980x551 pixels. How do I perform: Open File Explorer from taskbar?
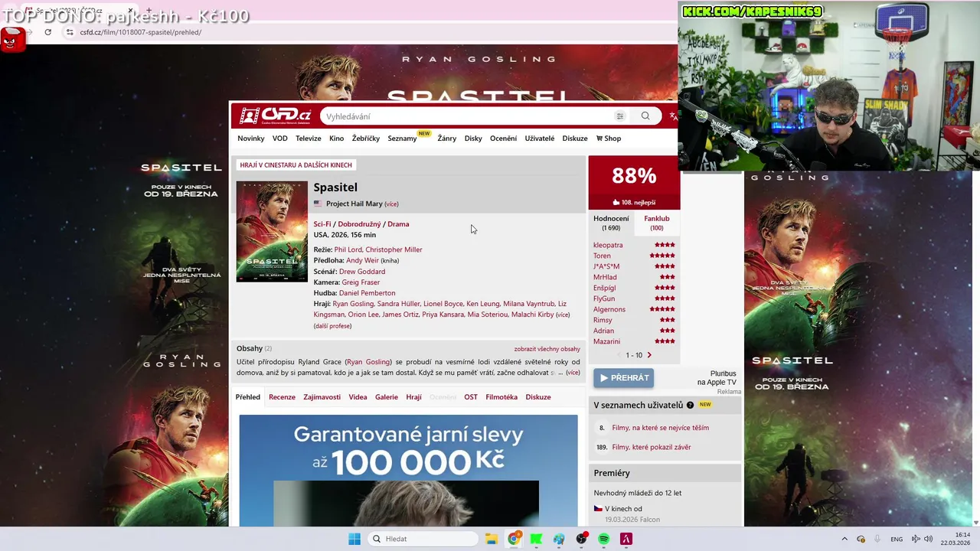[x=491, y=539]
